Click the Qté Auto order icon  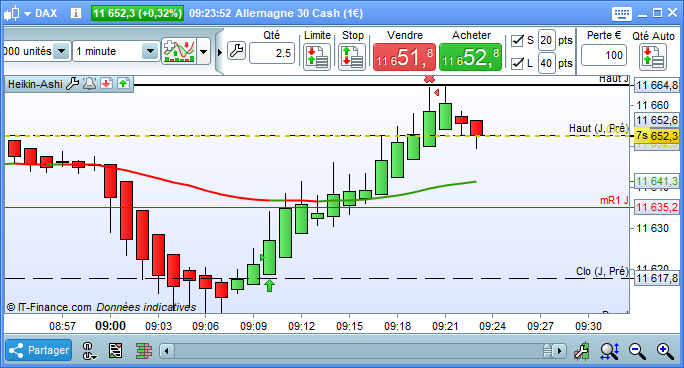[x=653, y=57]
